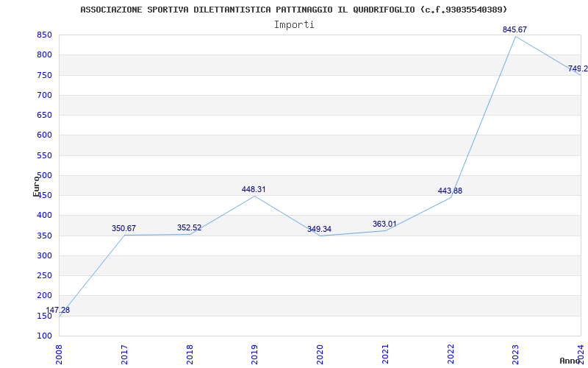Screen dimensions: 588x368
Task: Click the 2008 x-axis year label
Action: [x=59, y=354]
